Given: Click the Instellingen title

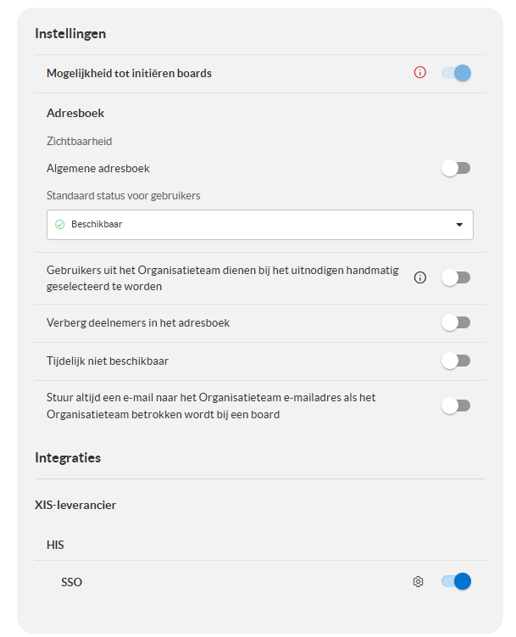Looking at the screenshot, I should click(x=70, y=33).
